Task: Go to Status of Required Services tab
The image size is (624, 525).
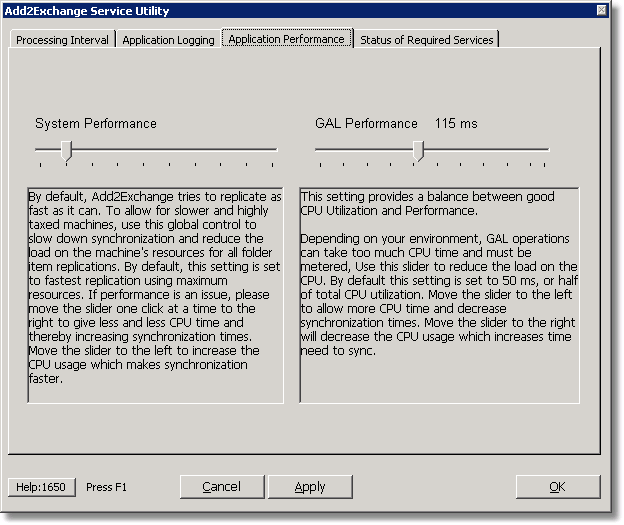Action: tap(426, 40)
